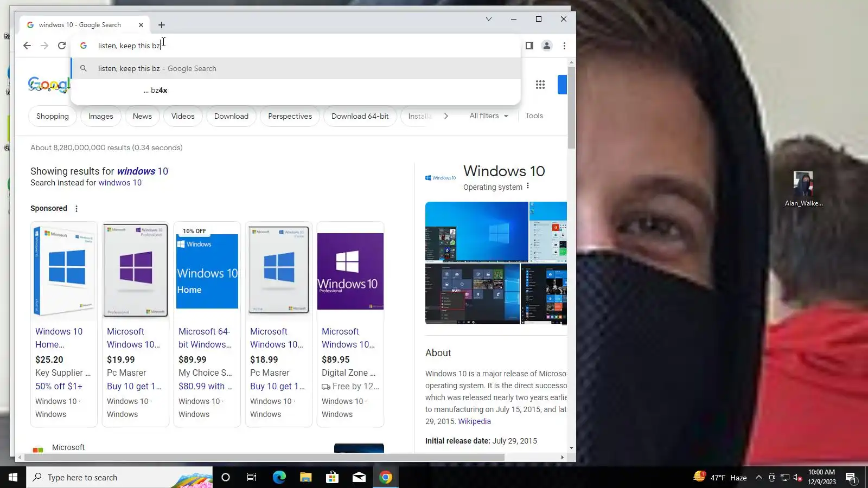Open the $89.95 Digital Zone product title link
868x488 pixels.
point(348,338)
